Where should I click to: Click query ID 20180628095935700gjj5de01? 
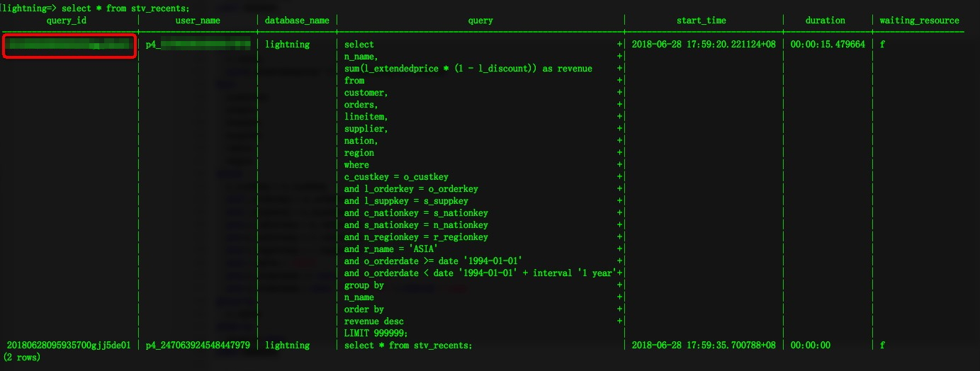click(x=69, y=346)
